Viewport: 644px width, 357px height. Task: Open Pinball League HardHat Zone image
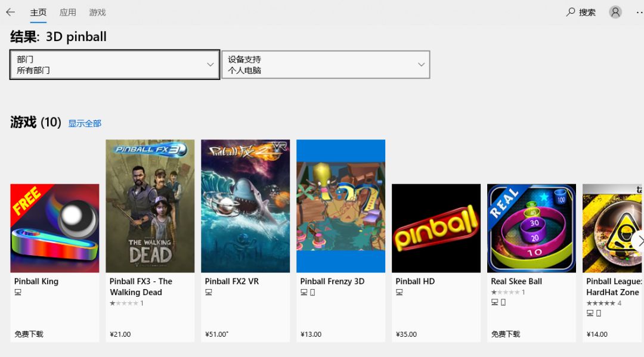pyautogui.click(x=613, y=228)
